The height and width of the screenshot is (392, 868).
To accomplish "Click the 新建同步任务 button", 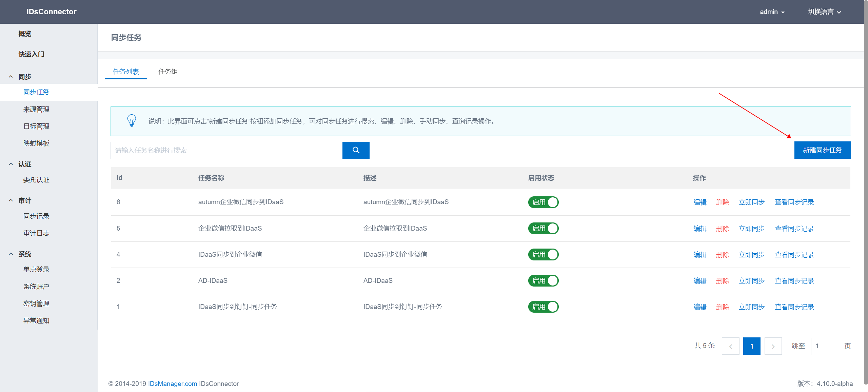I will coord(823,150).
